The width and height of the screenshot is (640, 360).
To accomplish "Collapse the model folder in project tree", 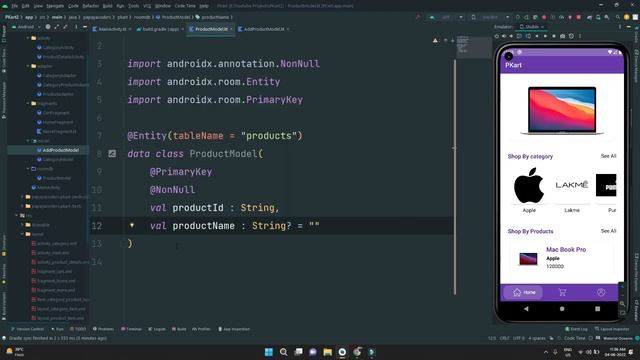I will point(28,140).
